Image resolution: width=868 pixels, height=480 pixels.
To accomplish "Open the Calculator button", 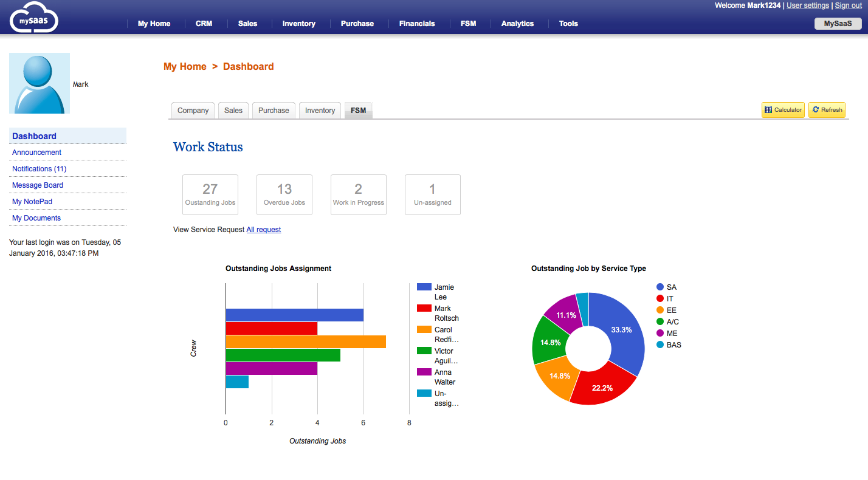I will (x=783, y=110).
